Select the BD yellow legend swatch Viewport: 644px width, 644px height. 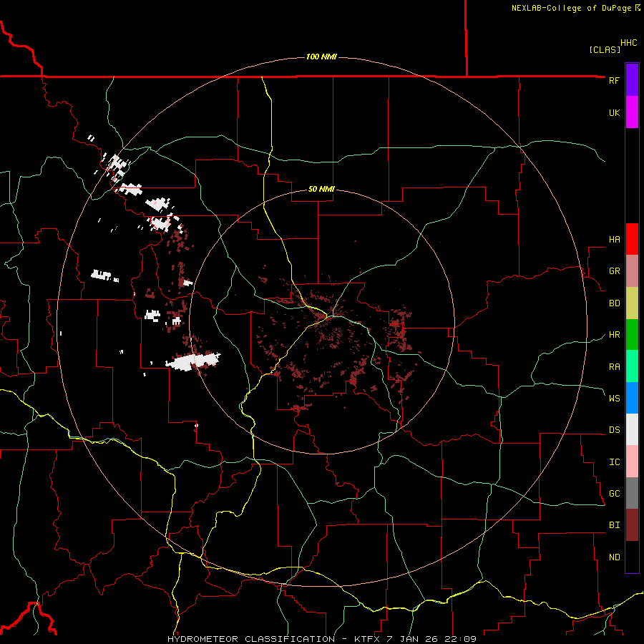[x=632, y=303]
